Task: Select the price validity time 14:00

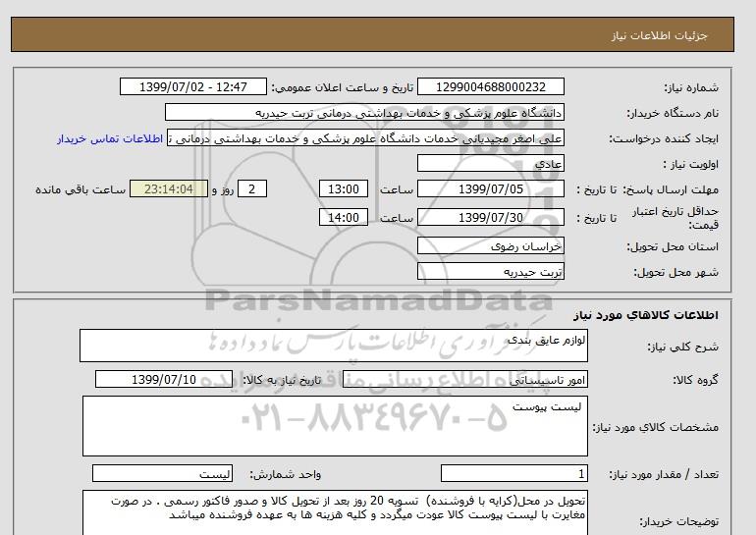Action: [344, 217]
